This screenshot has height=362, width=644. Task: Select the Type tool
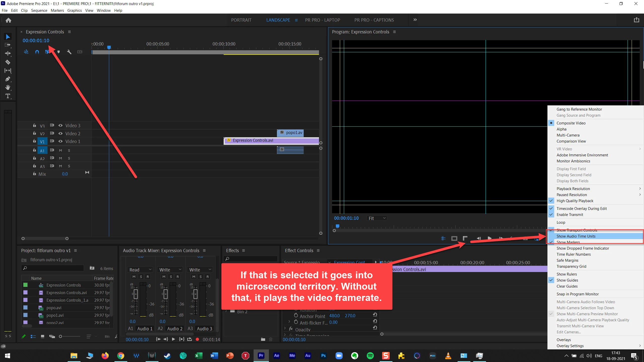tap(8, 96)
